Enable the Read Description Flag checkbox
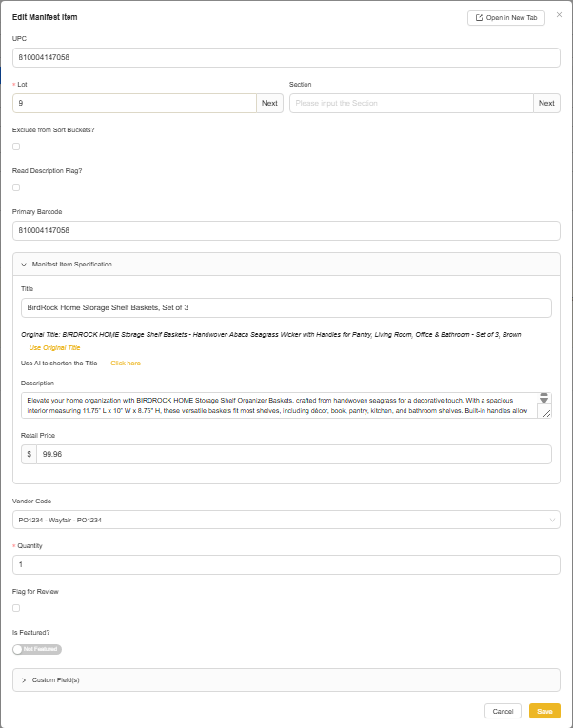The width and height of the screenshot is (573, 728). [16, 187]
